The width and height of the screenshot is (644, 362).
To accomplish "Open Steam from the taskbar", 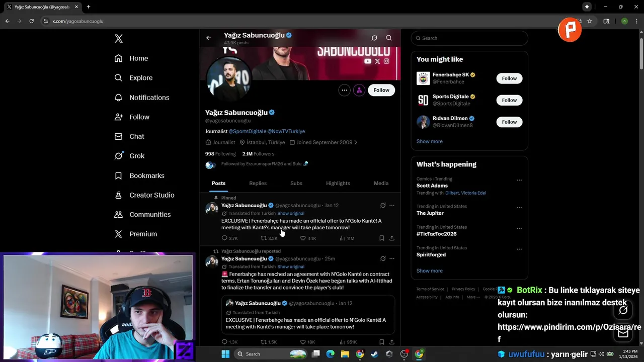I will pos(374,354).
